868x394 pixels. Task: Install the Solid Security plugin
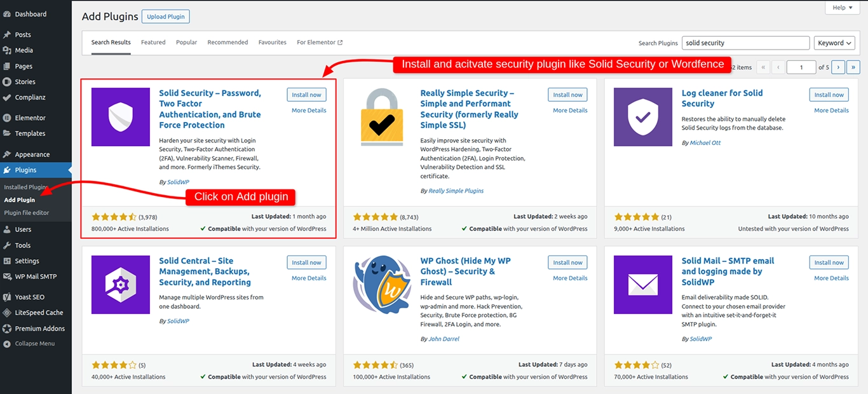pyautogui.click(x=306, y=94)
